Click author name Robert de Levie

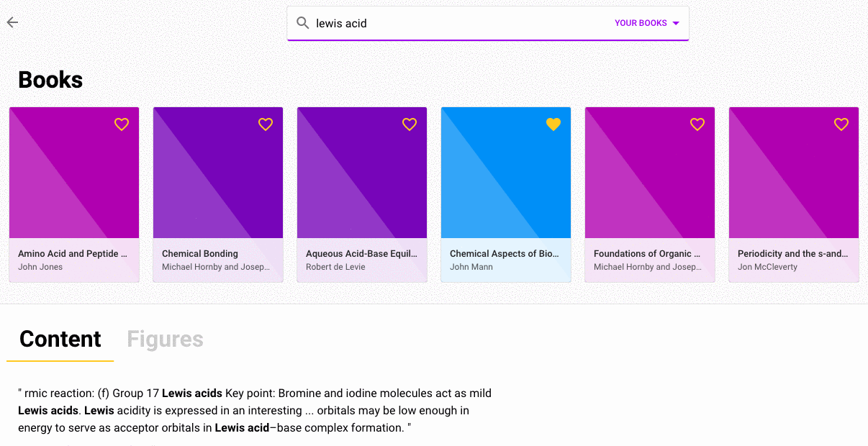point(335,267)
